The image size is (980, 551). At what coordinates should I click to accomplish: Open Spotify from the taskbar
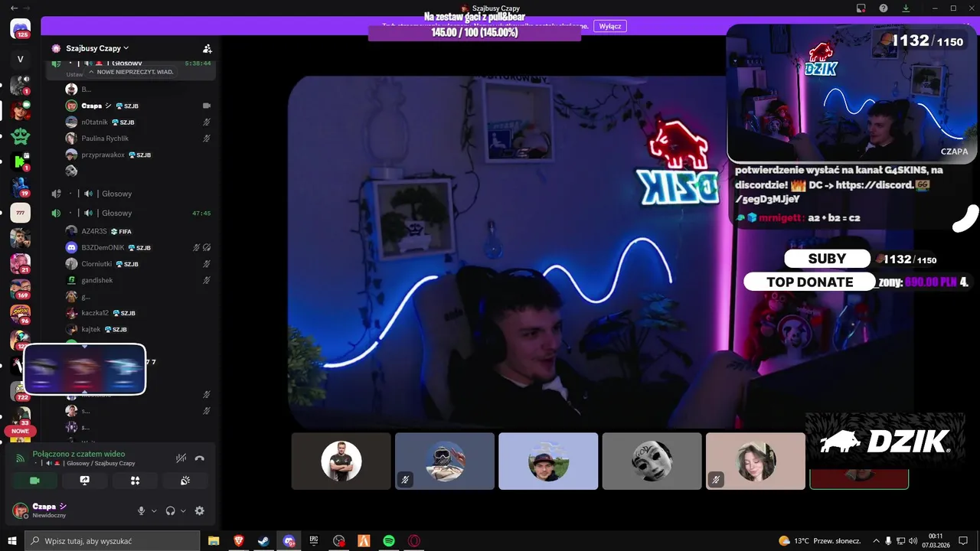click(x=389, y=541)
